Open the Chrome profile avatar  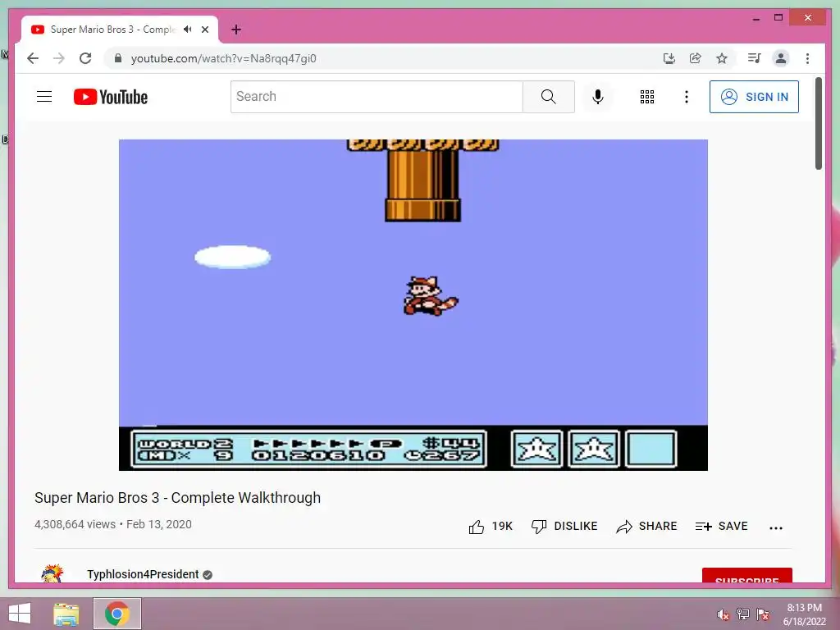(x=781, y=58)
